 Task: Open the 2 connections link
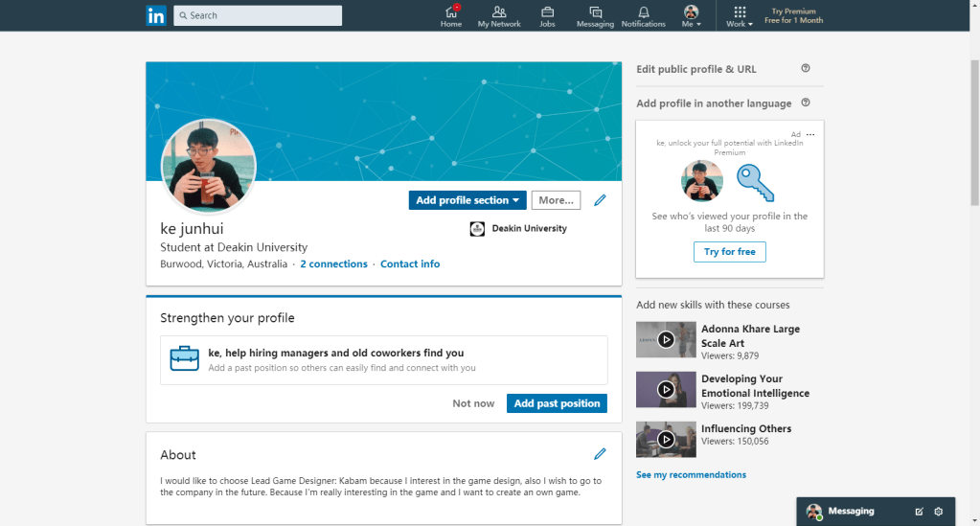[333, 264]
